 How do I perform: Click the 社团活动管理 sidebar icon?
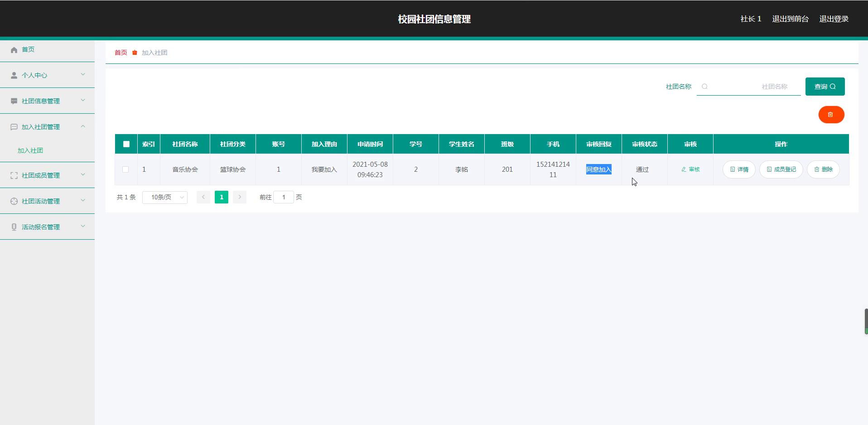(14, 201)
